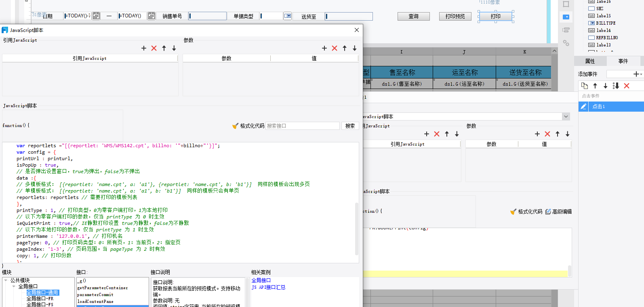Screen dimensions: 644x307
Task: Click the sort events icon
Action: (x=616, y=86)
